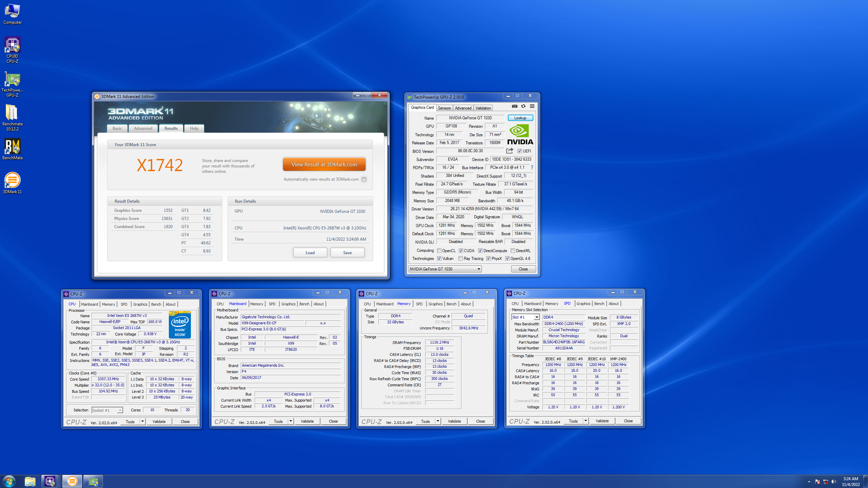Screen dimensions: 868x488
Task: Click the network tray icon
Action: [826, 482]
